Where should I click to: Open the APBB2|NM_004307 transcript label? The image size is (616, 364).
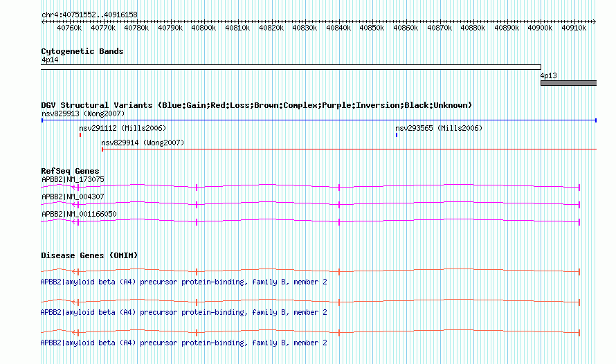(73, 197)
